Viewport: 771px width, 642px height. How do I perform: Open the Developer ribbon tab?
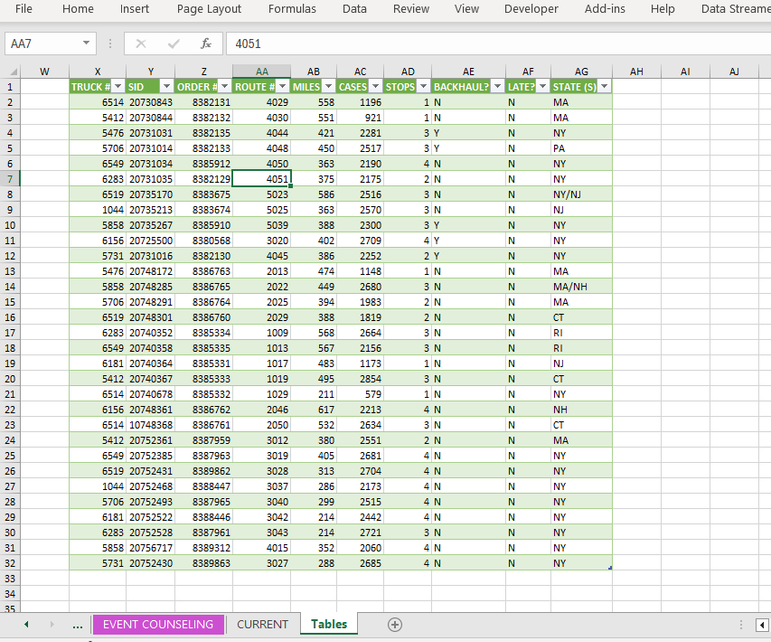click(x=531, y=9)
